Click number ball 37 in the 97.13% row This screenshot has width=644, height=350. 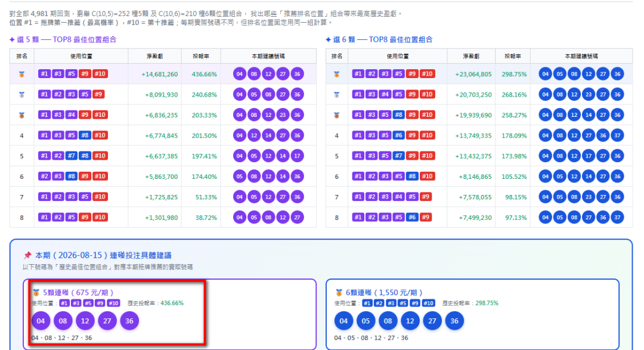[x=617, y=218]
